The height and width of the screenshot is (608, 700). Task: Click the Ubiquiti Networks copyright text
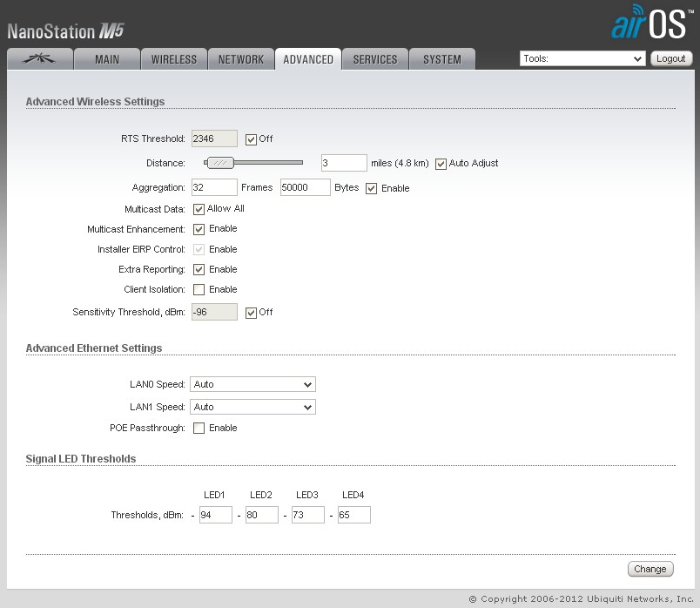(x=582, y=599)
